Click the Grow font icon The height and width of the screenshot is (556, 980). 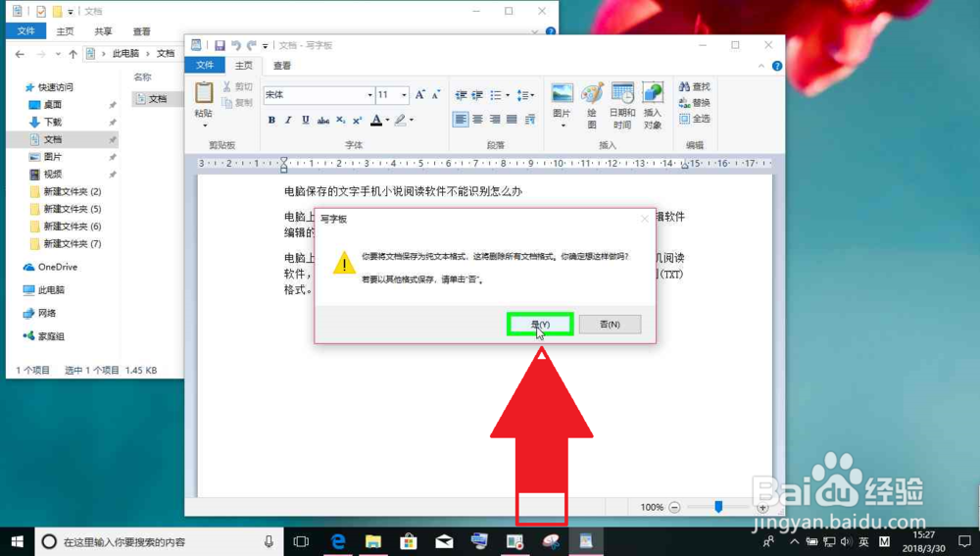click(x=420, y=94)
